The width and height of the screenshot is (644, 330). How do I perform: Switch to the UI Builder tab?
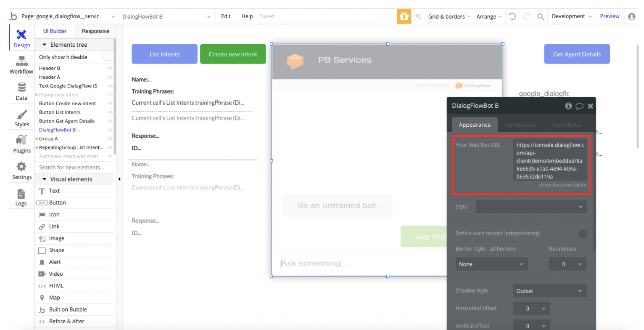coord(55,31)
